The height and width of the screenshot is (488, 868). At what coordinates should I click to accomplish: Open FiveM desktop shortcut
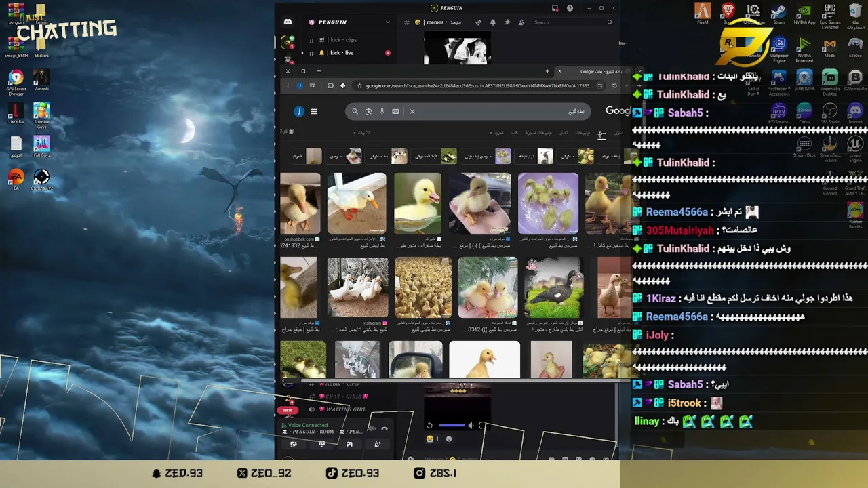[703, 14]
